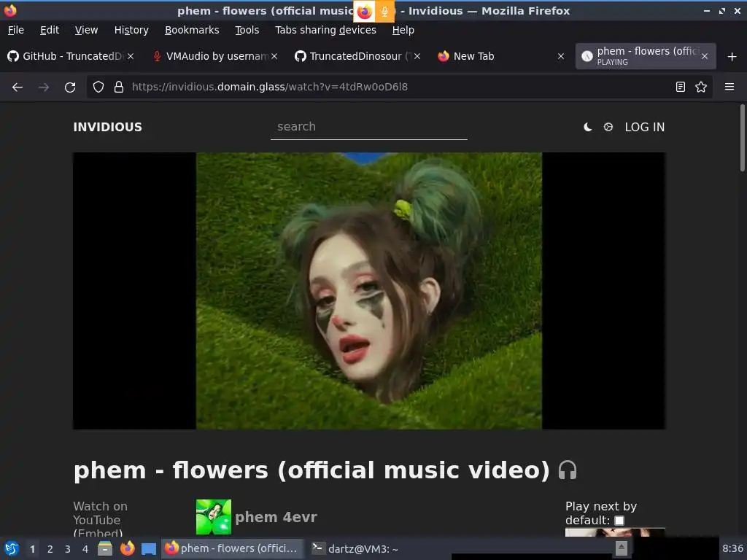Screen dimensions: 747x560
Task: Close the phem - flowers tab
Action: pos(705,56)
